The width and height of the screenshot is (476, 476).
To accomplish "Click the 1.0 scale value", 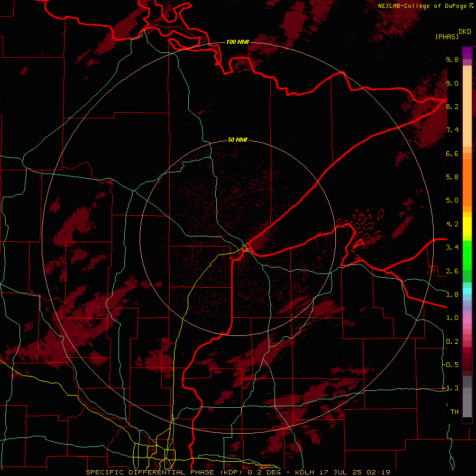I will [452, 318].
